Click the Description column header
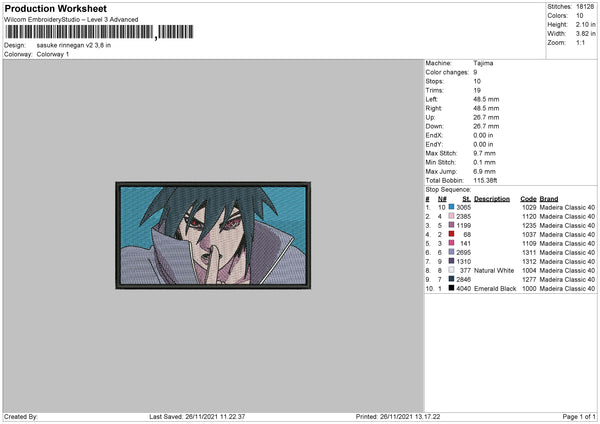The width and height of the screenshot is (600, 424). coord(492,199)
